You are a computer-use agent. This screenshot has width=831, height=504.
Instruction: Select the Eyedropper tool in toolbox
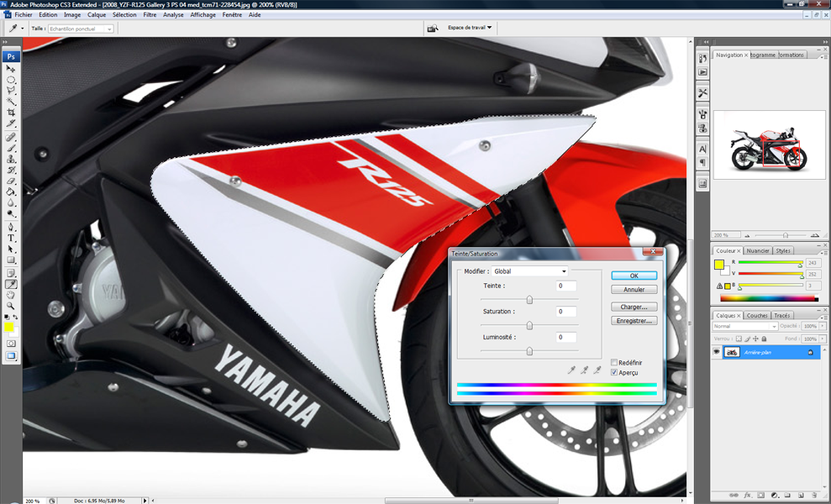[11, 285]
